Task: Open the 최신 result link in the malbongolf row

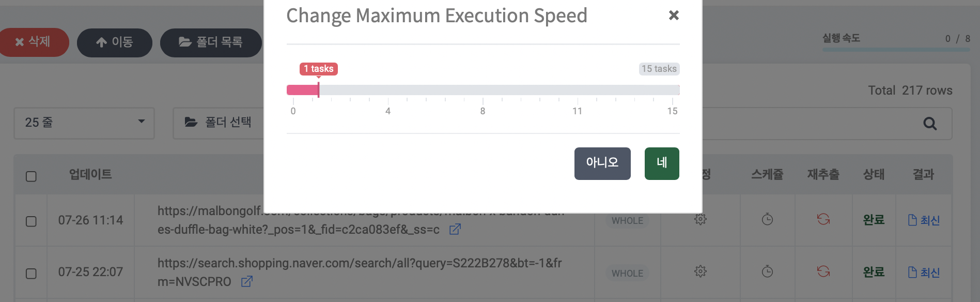Action: click(924, 220)
